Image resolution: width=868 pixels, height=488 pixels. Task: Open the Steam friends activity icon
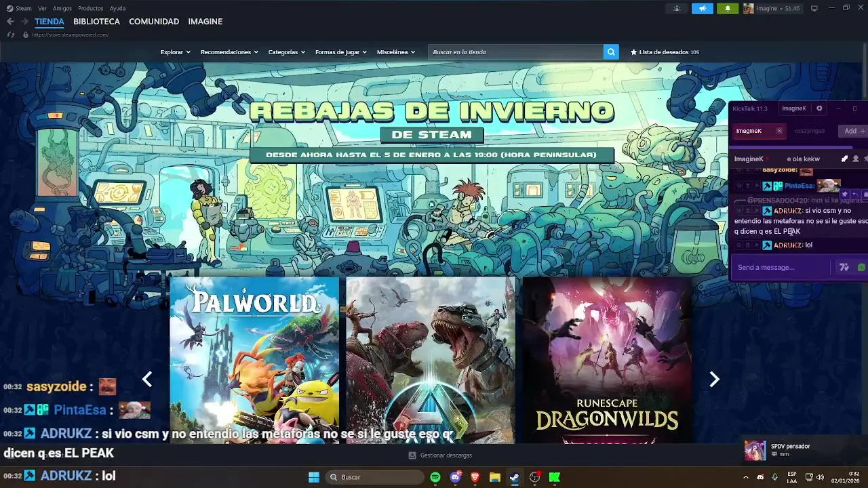point(677,8)
